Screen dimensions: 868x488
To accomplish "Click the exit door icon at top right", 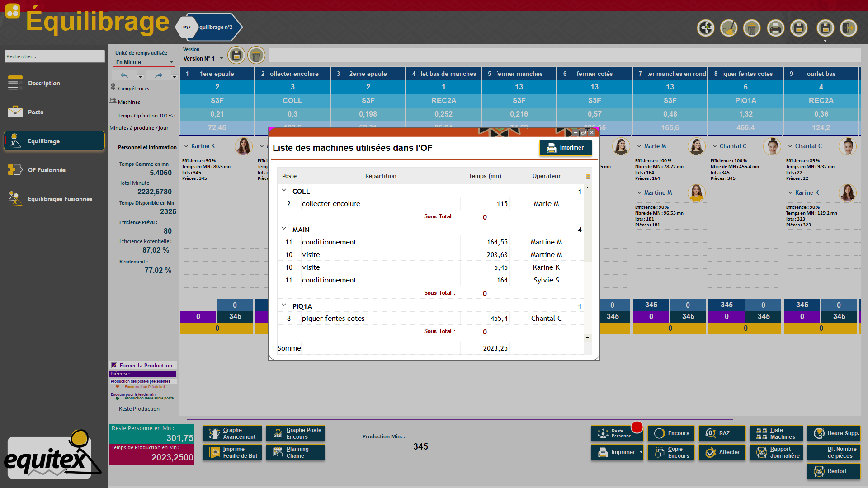I will (849, 28).
